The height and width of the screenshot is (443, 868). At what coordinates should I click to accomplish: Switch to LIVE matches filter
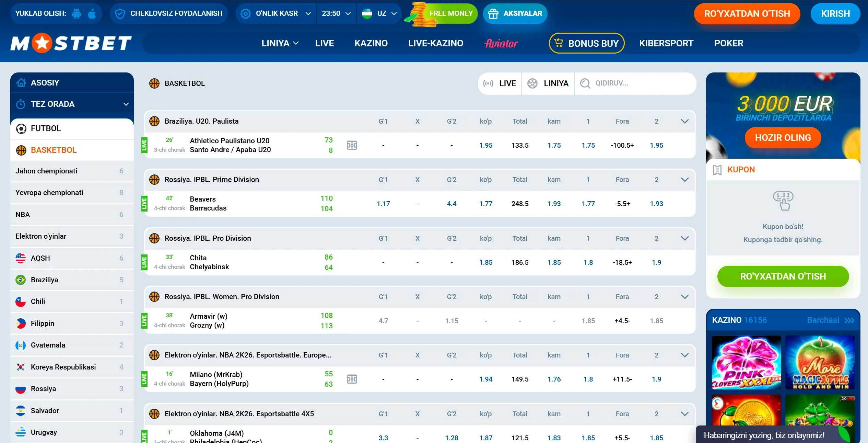[x=500, y=83]
